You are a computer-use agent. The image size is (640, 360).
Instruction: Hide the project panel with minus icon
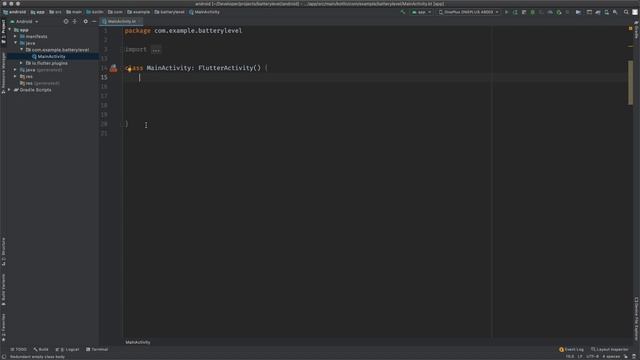(x=94, y=21)
